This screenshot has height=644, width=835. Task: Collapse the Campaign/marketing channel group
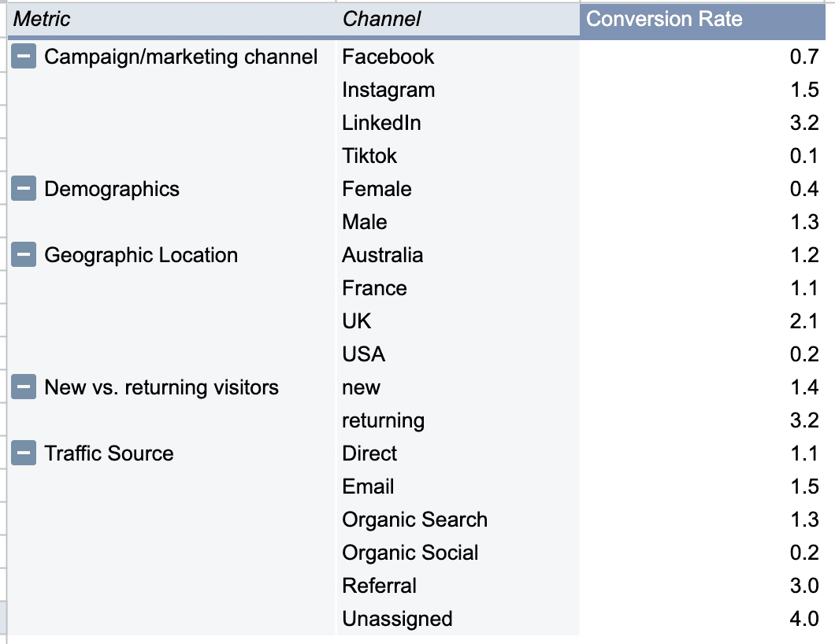pyautogui.click(x=24, y=57)
